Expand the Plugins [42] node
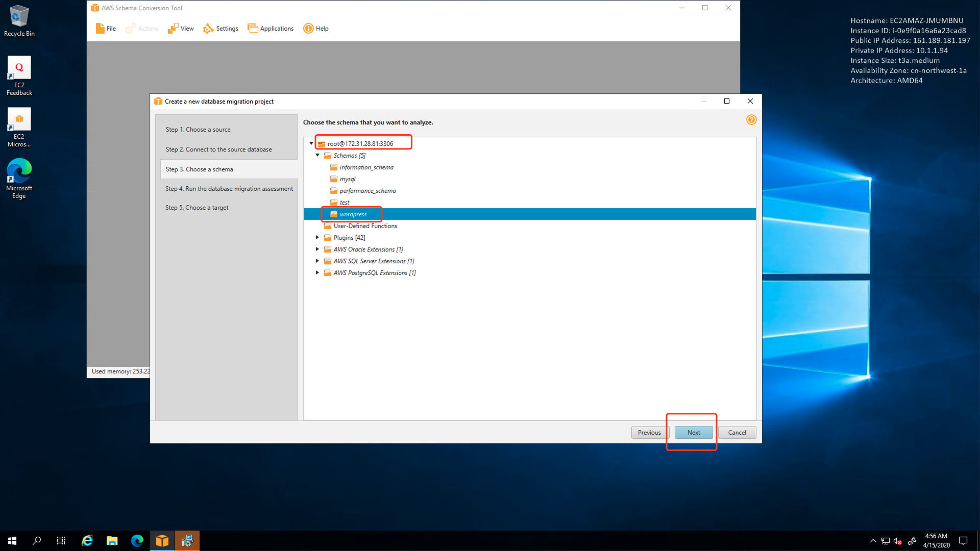 point(317,237)
